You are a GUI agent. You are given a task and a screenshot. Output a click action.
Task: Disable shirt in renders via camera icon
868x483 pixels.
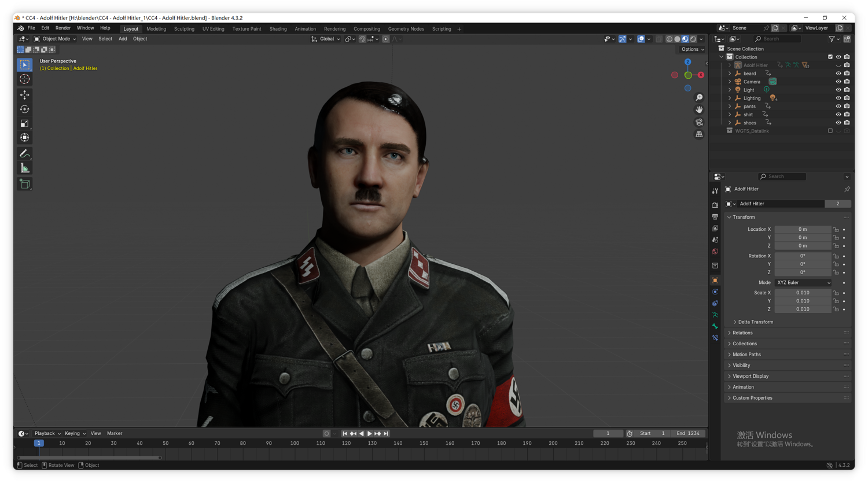click(x=847, y=115)
